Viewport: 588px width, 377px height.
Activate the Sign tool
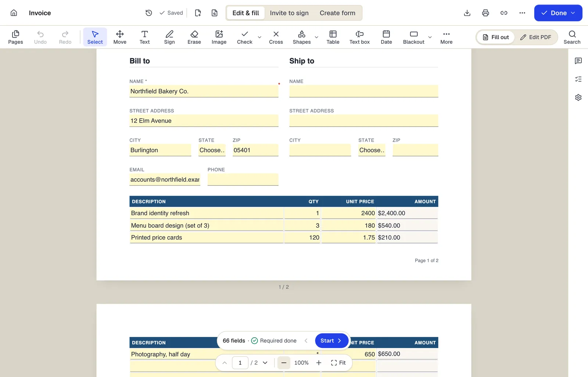pos(169,37)
